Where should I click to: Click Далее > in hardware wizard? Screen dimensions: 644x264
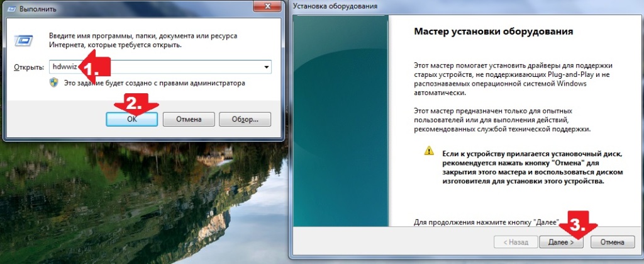[x=561, y=242]
